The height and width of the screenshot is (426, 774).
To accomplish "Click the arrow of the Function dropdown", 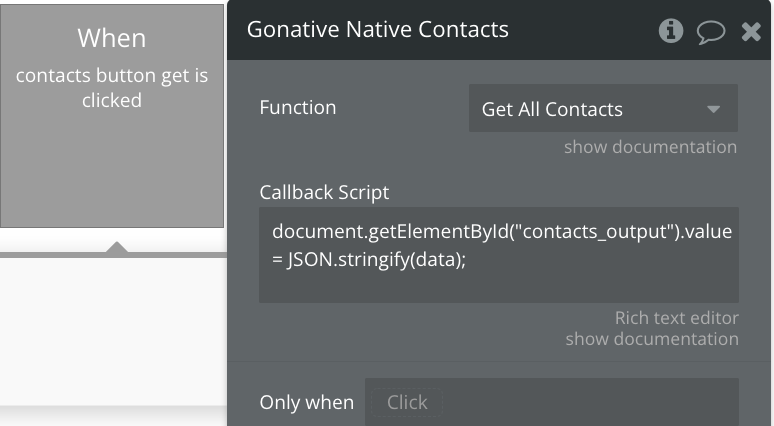I will tap(713, 109).
